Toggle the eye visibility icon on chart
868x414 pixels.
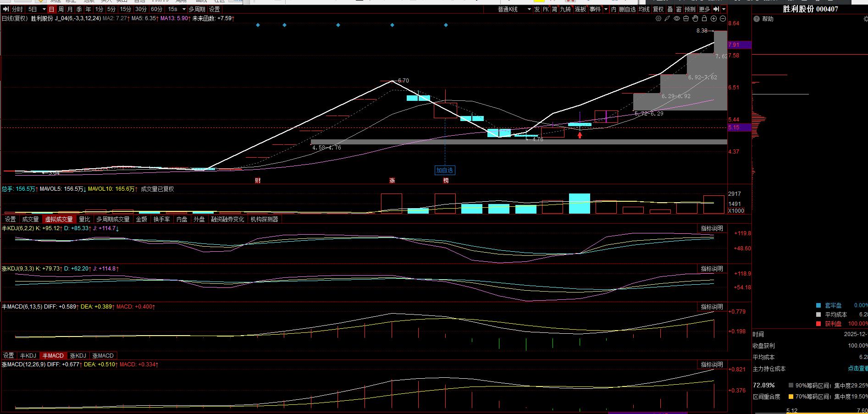[677, 19]
